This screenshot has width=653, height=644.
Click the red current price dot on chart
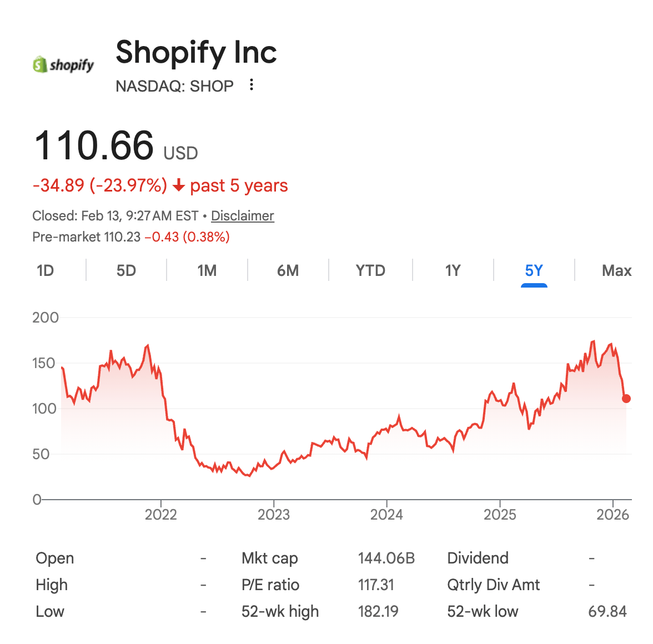[x=626, y=399]
